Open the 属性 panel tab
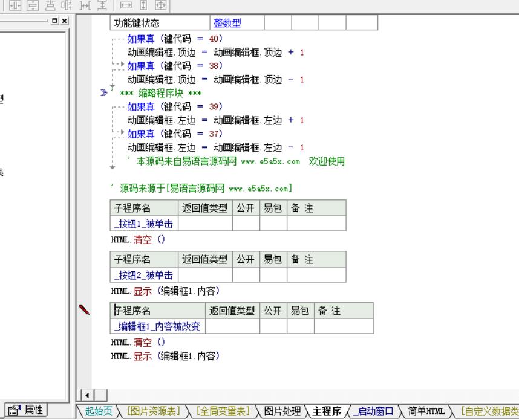 [26, 410]
